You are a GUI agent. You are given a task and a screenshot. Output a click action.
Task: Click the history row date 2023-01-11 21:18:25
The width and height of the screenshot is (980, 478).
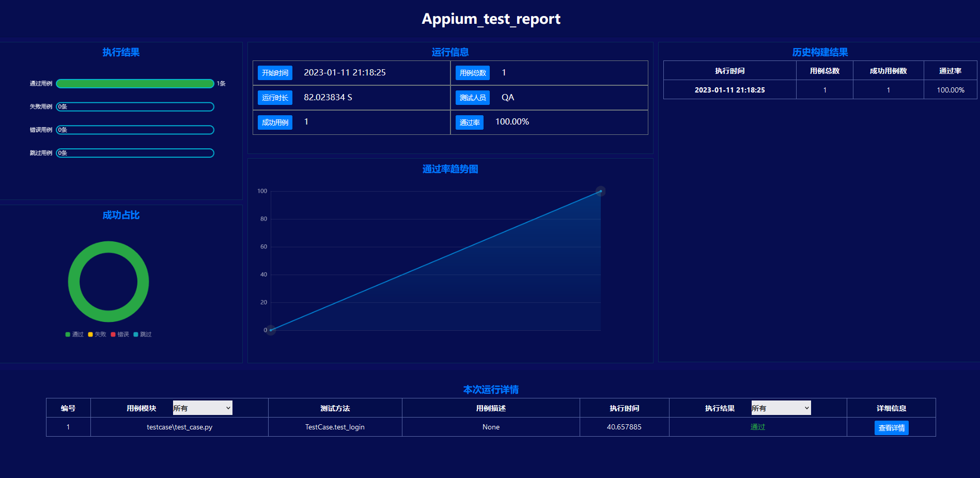coord(729,90)
